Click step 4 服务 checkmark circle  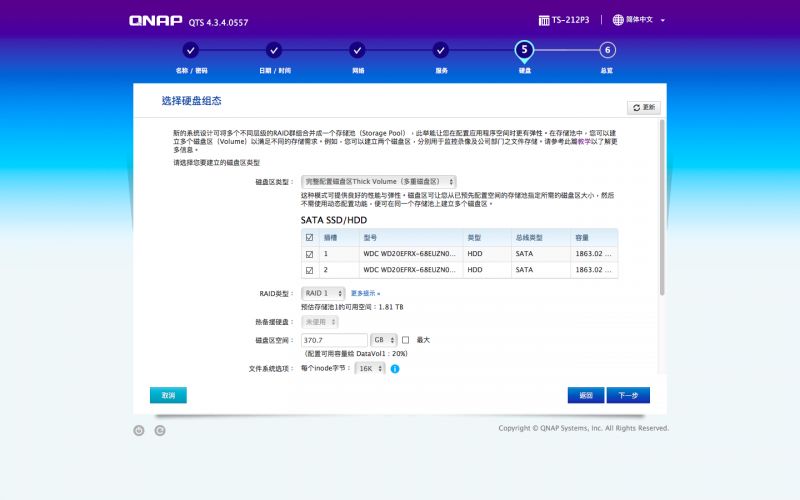point(440,50)
